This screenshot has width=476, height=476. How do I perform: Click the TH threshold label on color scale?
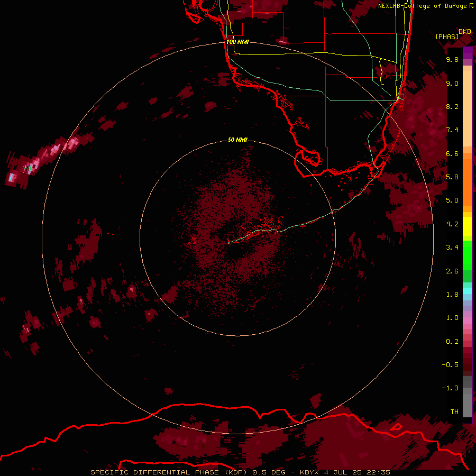click(454, 412)
